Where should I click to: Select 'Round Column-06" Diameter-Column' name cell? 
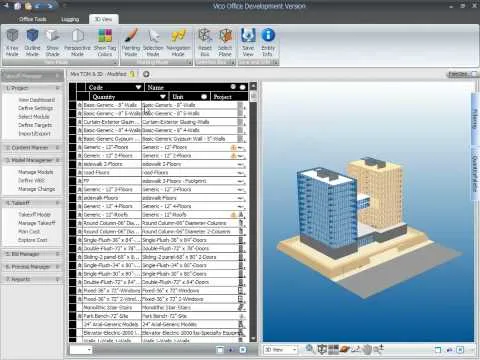[x=189, y=223]
